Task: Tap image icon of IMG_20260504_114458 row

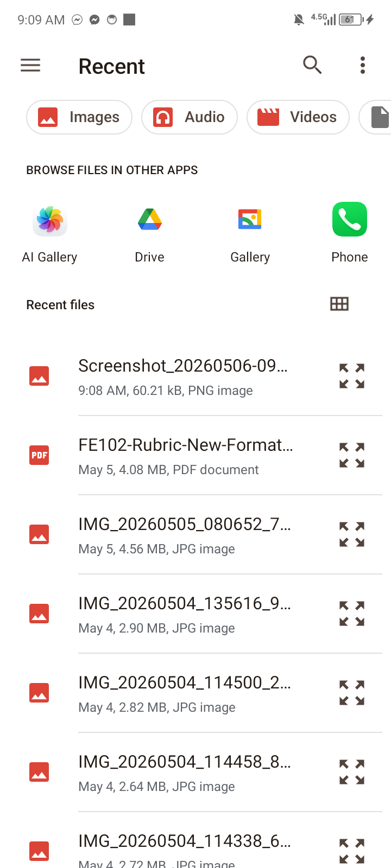Action: pos(39,772)
